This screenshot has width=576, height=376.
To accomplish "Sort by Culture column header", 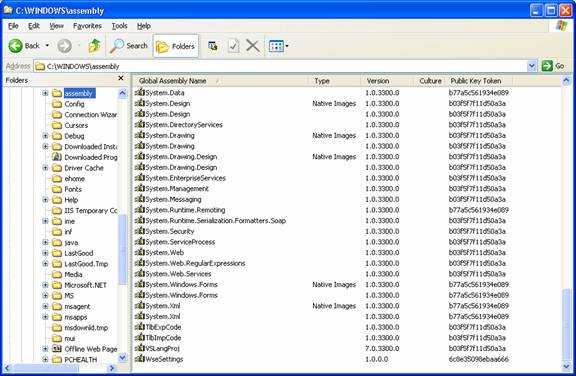I will click(x=430, y=81).
